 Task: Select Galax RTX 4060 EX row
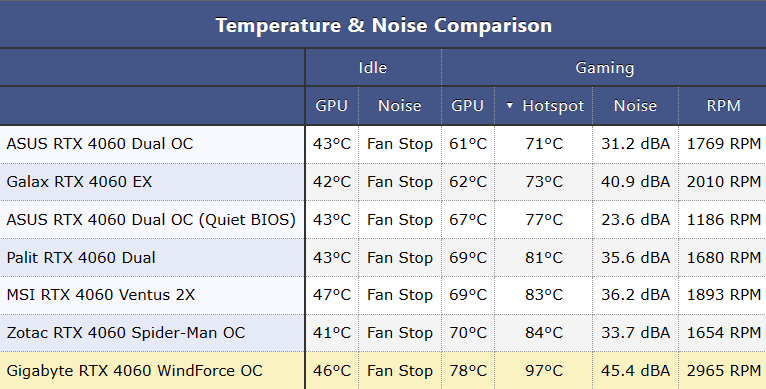(x=383, y=182)
